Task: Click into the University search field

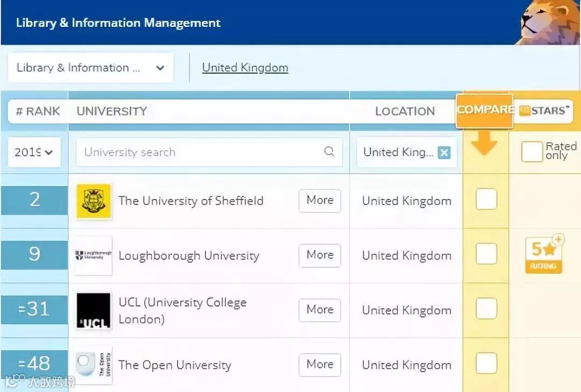Action: (x=209, y=152)
